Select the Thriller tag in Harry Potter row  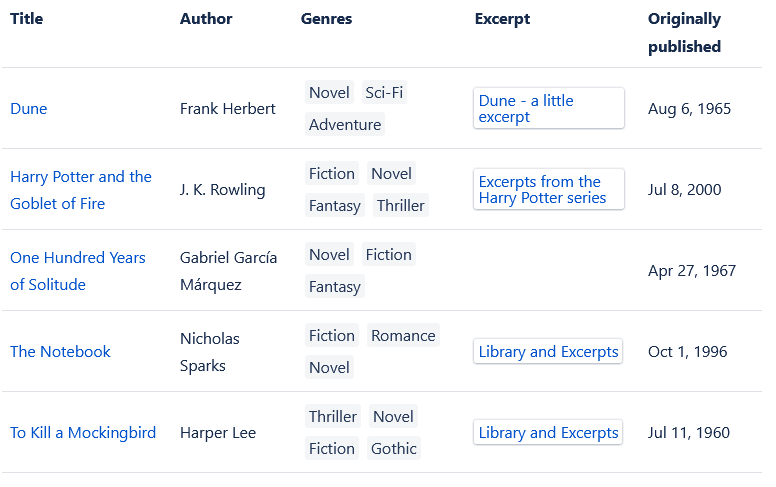pos(400,206)
